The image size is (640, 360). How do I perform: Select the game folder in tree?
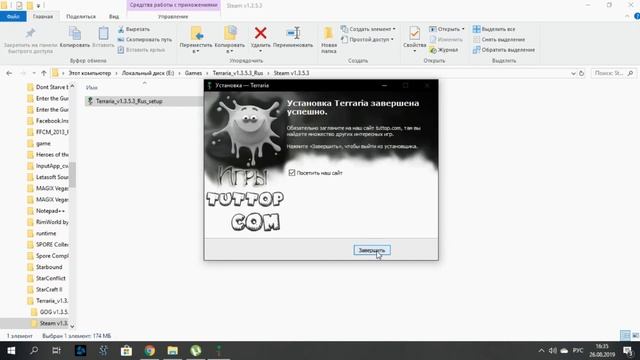tap(39, 143)
